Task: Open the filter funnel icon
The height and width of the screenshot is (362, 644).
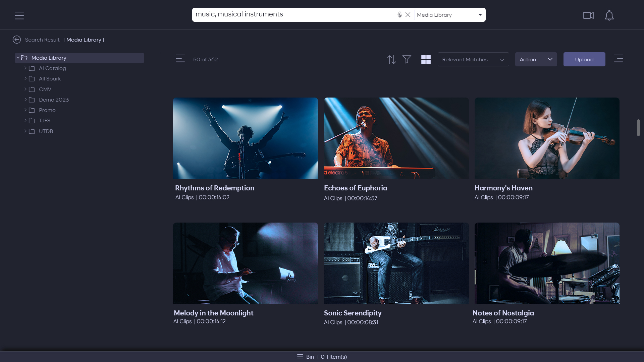Action: [x=407, y=59]
